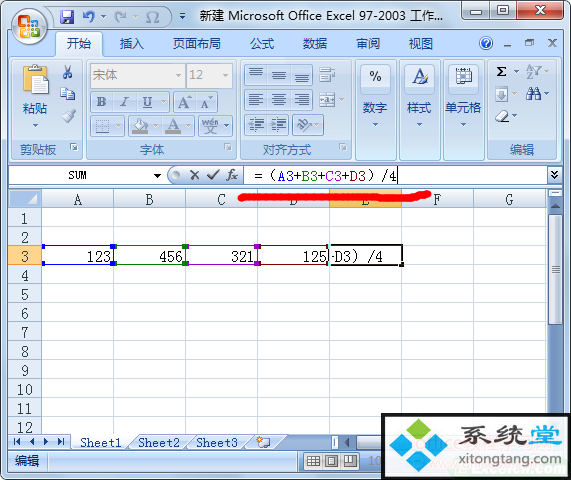Open the SUM name box dropdown arrow

pyautogui.click(x=157, y=176)
